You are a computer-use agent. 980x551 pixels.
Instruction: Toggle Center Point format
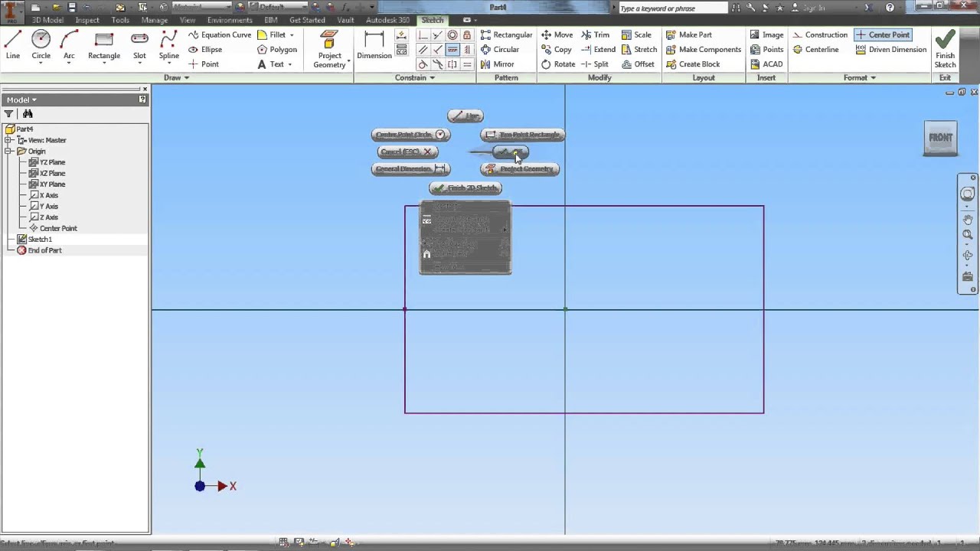[882, 34]
